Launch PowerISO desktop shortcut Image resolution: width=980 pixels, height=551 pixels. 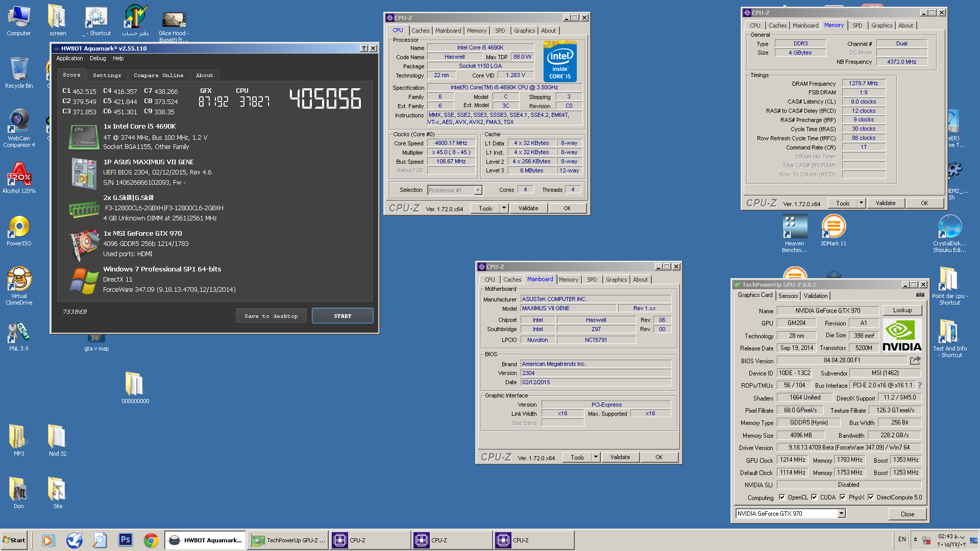click(x=19, y=231)
